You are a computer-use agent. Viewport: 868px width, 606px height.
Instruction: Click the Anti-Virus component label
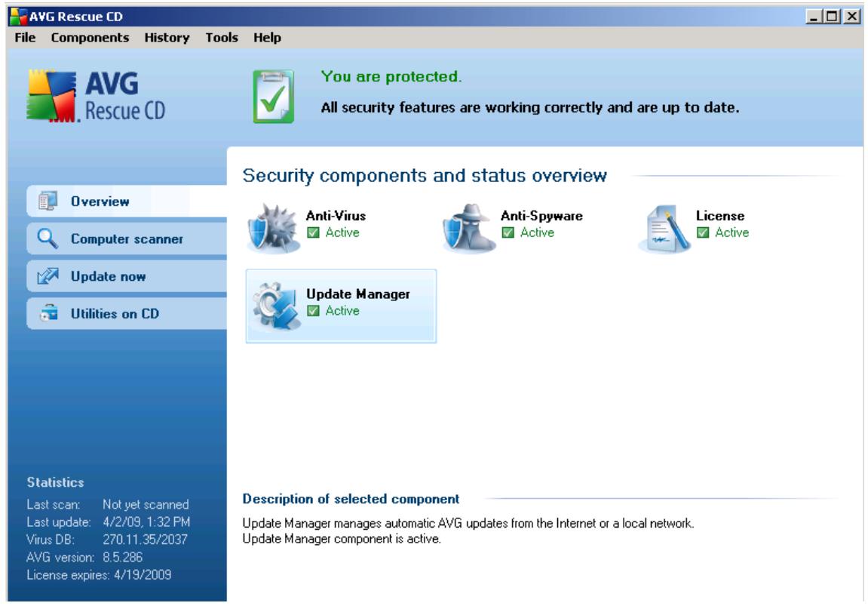[336, 216]
